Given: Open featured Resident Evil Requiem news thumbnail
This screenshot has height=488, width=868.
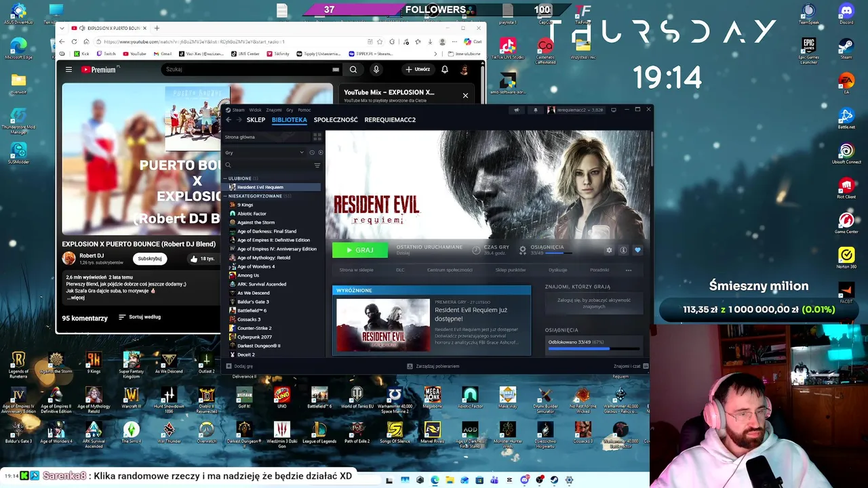Looking at the screenshot, I should tap(383, 325).
